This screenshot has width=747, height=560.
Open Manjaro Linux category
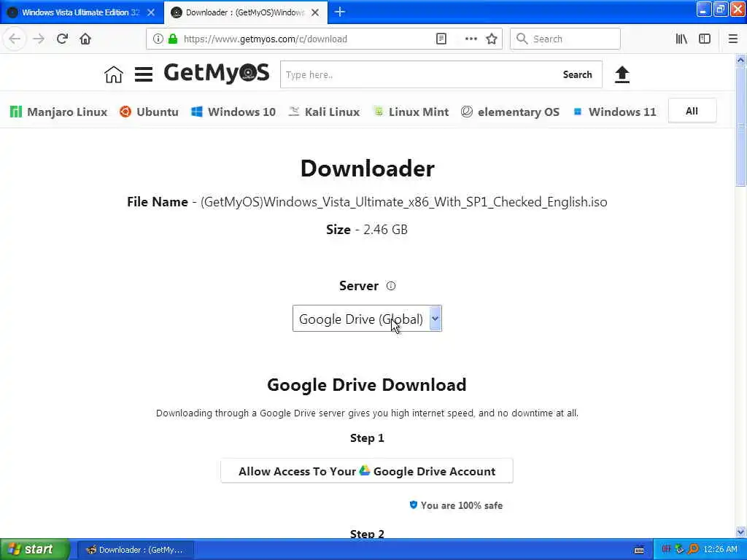coord(58,112)
